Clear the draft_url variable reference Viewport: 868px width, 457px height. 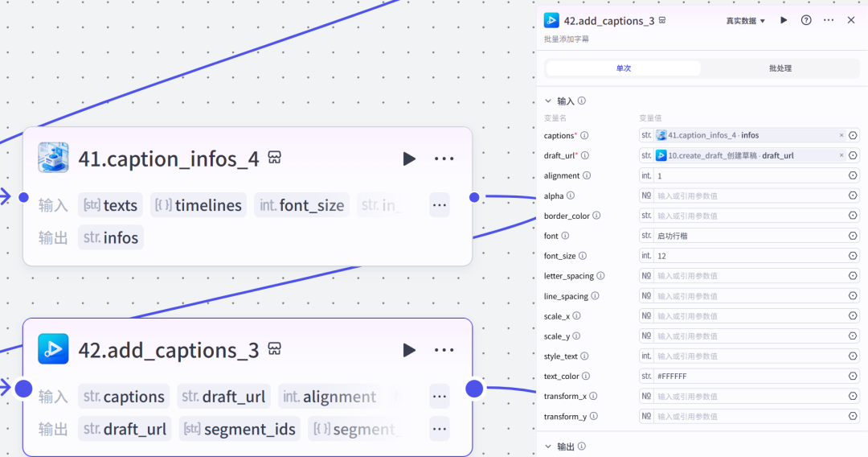[x=841, y=155]
